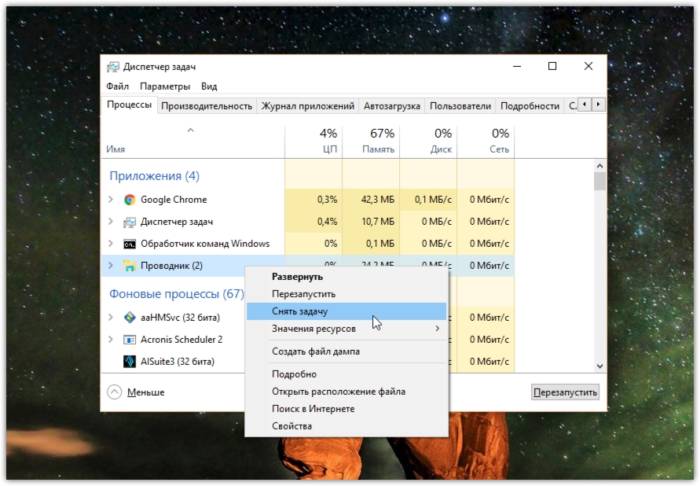
Task: Expand the Обработчик команд Windows entry
Action: click(111, 244)
